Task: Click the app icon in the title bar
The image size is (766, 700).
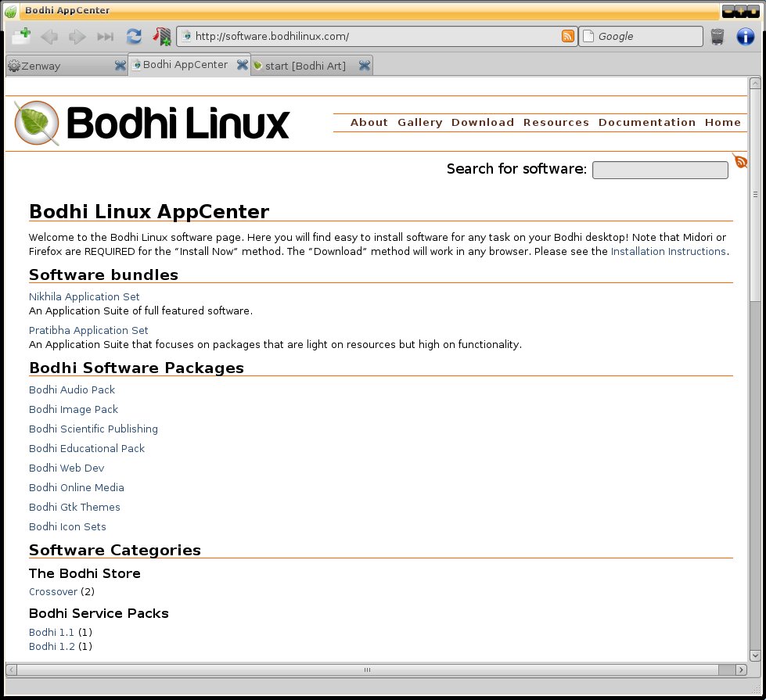Action: tap(11, 11)
